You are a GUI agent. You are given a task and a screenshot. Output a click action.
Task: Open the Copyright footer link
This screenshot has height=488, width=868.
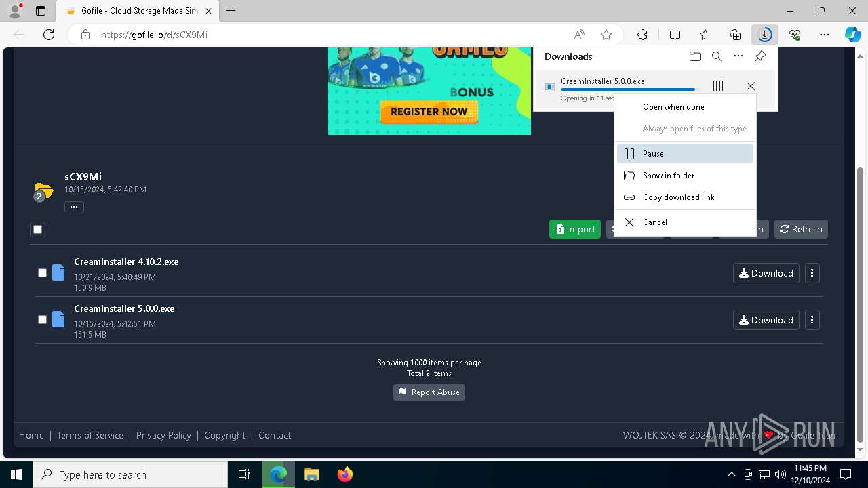coord(225,435)
